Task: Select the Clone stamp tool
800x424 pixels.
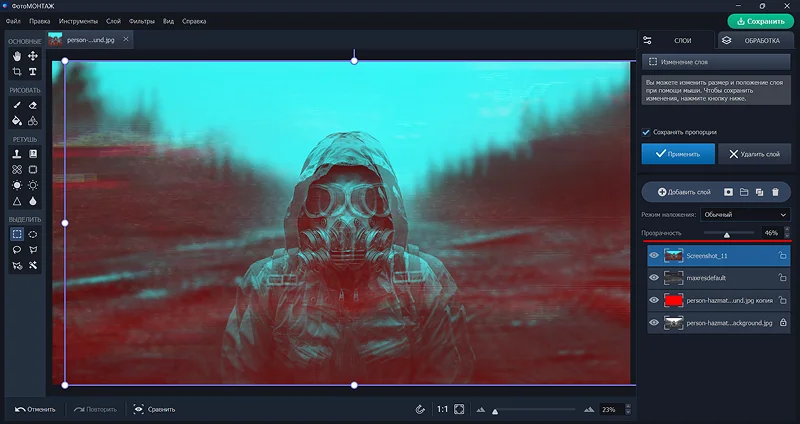Action: point(17,154)
